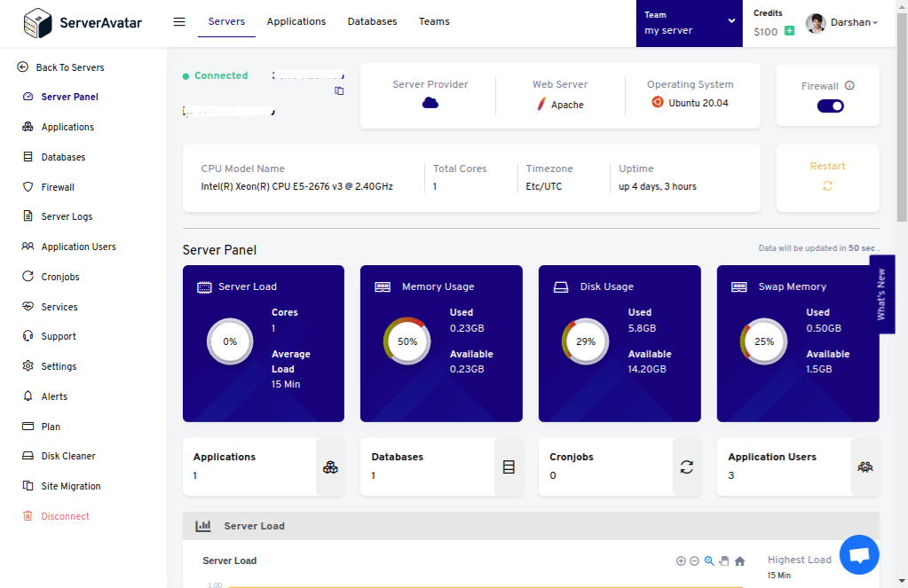Expand the Team my server dropdown

click(689, 23)
